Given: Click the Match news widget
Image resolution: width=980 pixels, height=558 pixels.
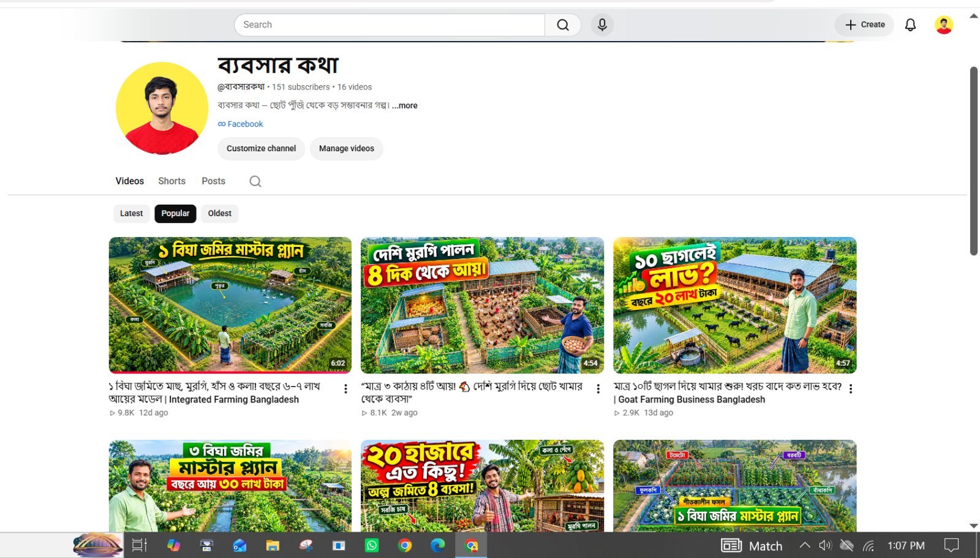Looking at the screenshot, I should 752,546.
